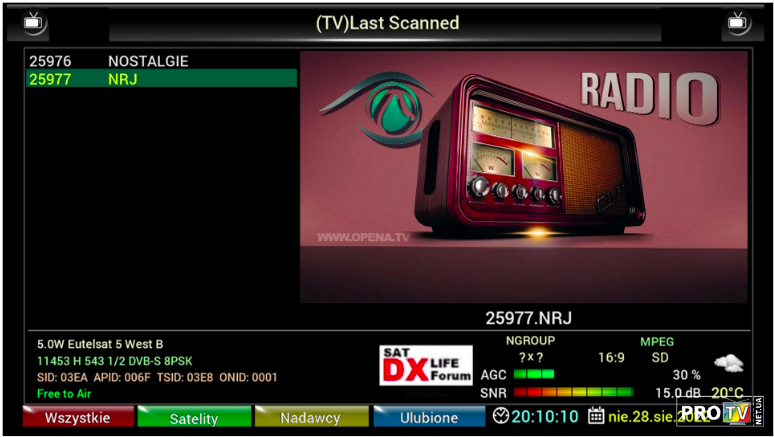Screen dimensions: 774x437
Task: Click the 5.0W Eutelsat 5 West B satellite label
Action: coord(100,344)
